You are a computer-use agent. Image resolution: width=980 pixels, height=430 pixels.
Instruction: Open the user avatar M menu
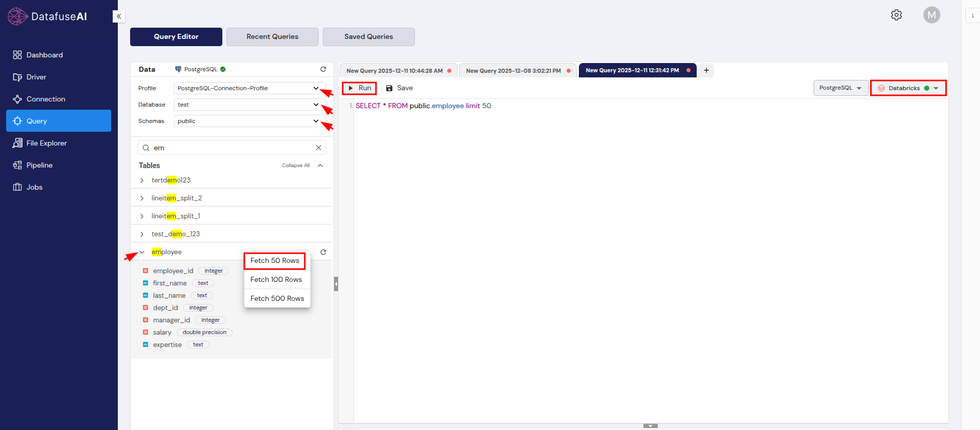pyautogui.click(x=932, y=15)
